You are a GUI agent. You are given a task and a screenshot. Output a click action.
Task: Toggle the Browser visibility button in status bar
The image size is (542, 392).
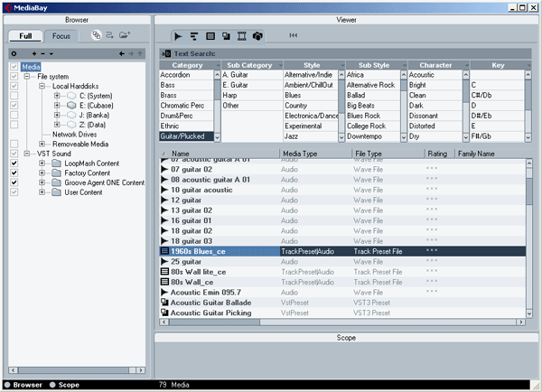(7, 384)
